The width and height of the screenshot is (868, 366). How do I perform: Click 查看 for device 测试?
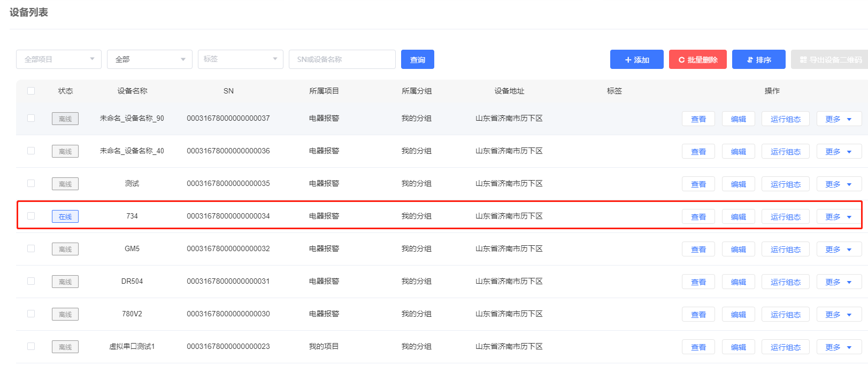coord(698,184)
